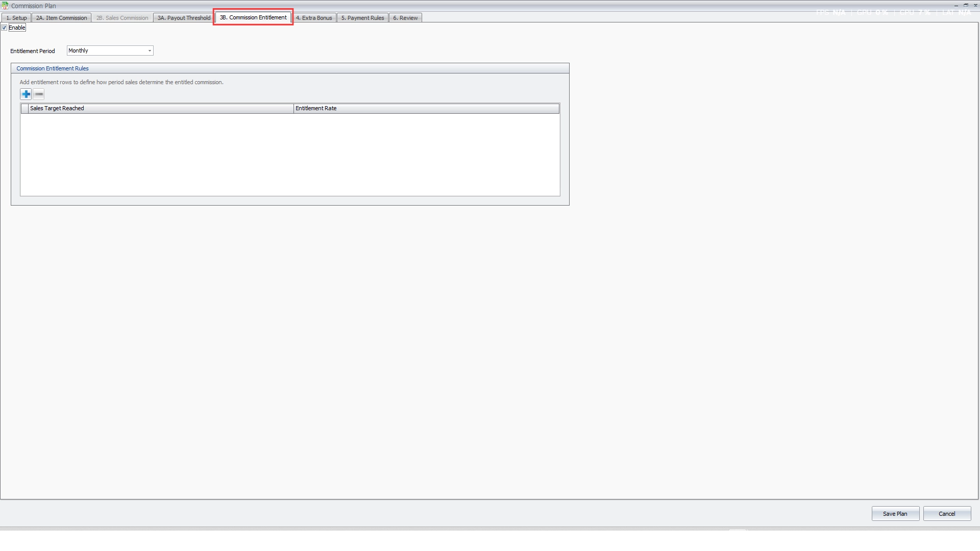
Task: Remove entitlement row with the minus icon
Action: 39,94
